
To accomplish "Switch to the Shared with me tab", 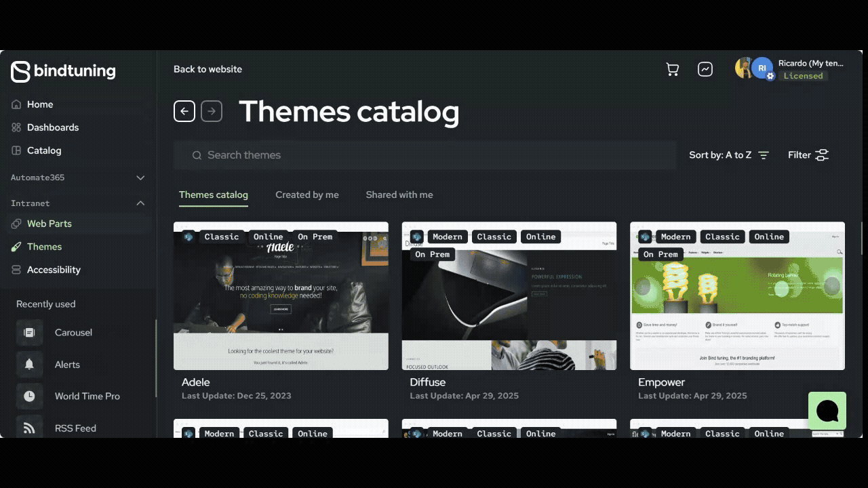I will click(399, 195).
